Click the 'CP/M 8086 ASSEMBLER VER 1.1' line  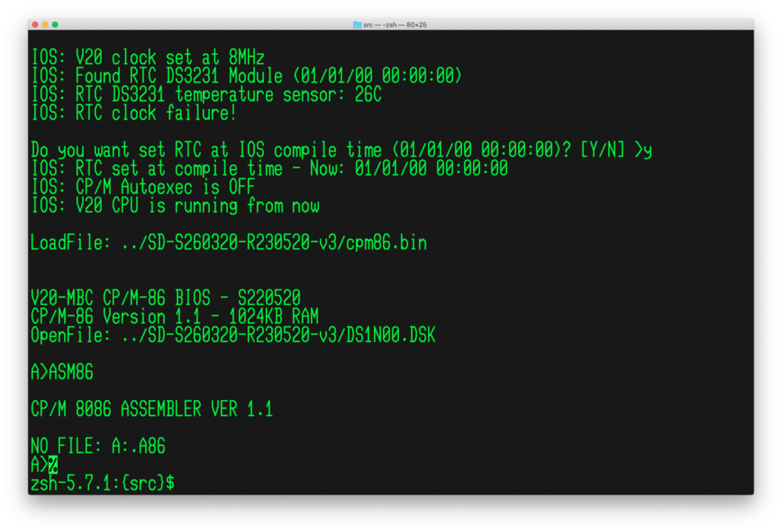tap(152, 409)
